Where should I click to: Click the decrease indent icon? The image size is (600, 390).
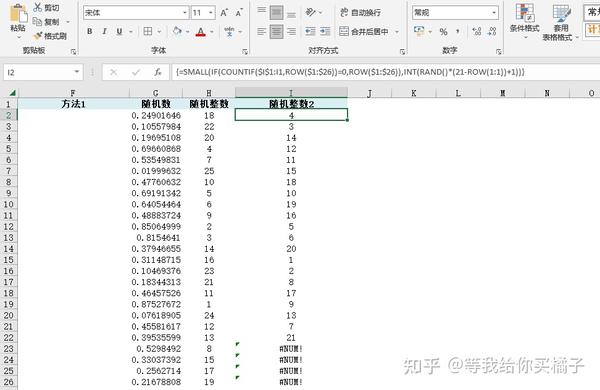click(310, 31)
